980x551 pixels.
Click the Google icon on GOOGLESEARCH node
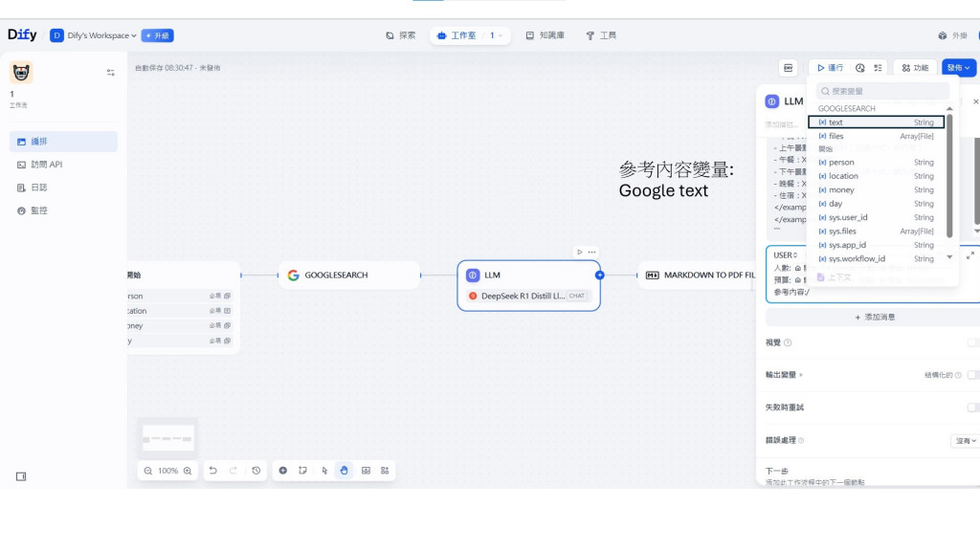(x=293, y=275)
